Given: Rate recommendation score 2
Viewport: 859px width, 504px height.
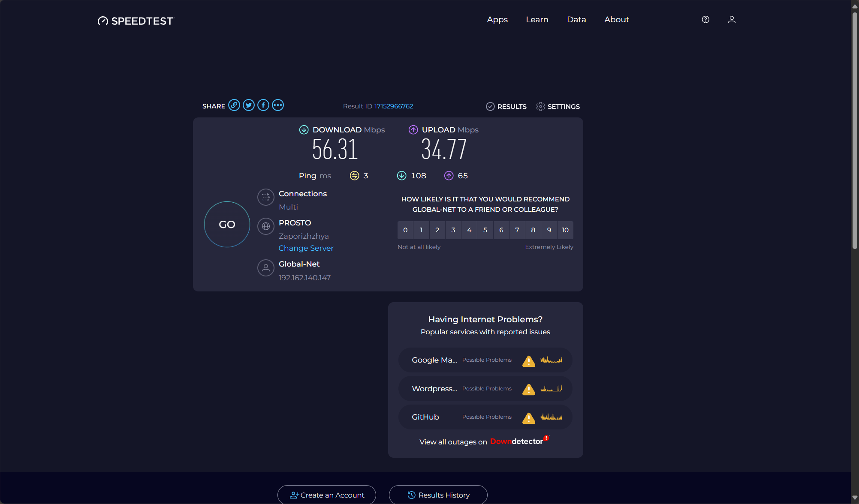Looking at the screenshot, I should click(x=437, y=230).
